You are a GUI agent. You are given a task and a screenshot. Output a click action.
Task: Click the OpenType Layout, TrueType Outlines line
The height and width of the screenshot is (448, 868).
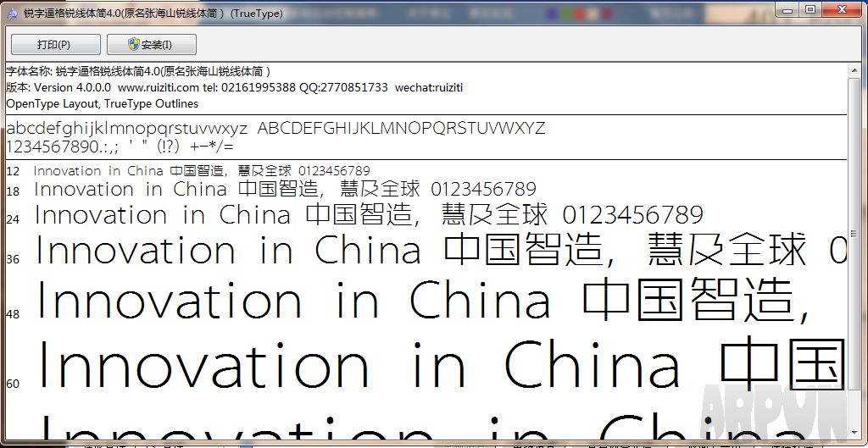[x=103, y=103]
